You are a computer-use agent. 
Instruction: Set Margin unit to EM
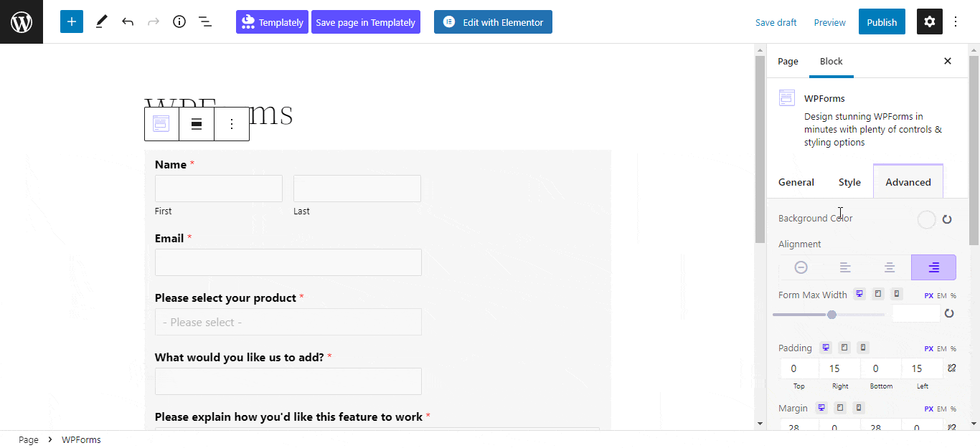click(x=942, y=409)
